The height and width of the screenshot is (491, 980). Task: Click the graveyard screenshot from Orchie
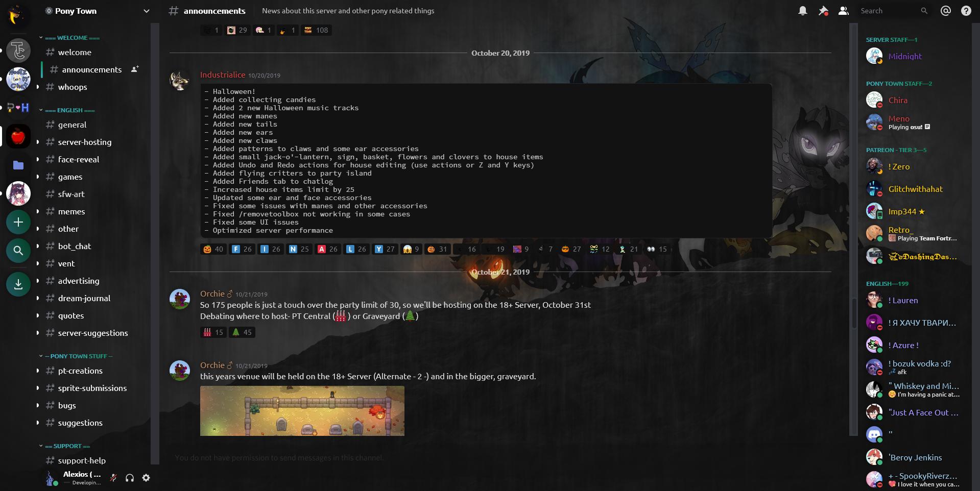tap(302, 410)
